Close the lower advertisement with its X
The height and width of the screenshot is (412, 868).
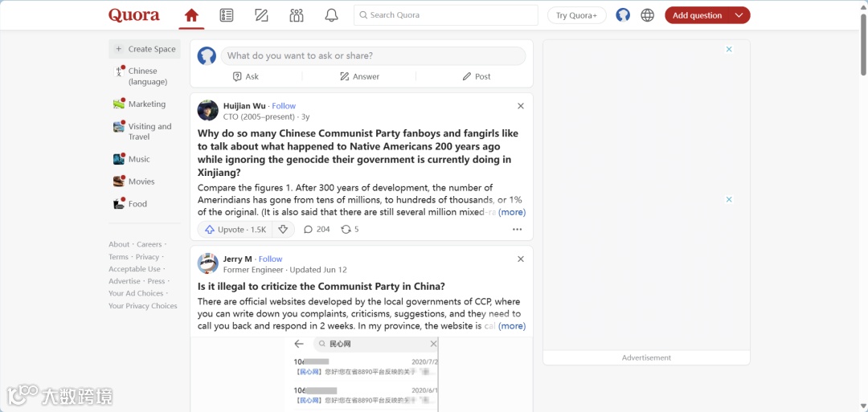[729, 199]
